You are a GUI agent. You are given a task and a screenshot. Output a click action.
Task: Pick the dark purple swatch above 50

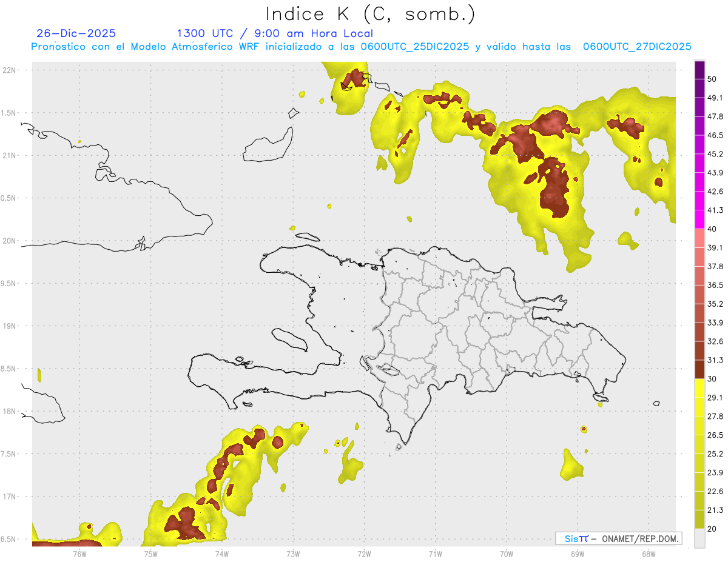pyautogui.click(x=700, y=70)
